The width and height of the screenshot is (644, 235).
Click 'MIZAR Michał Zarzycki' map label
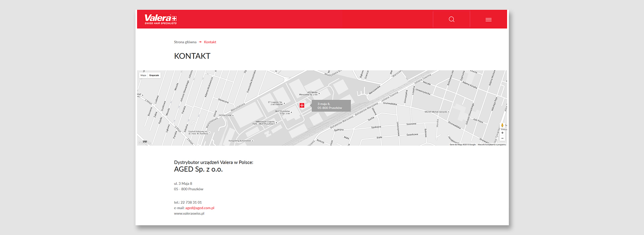(x=436, y=112)
